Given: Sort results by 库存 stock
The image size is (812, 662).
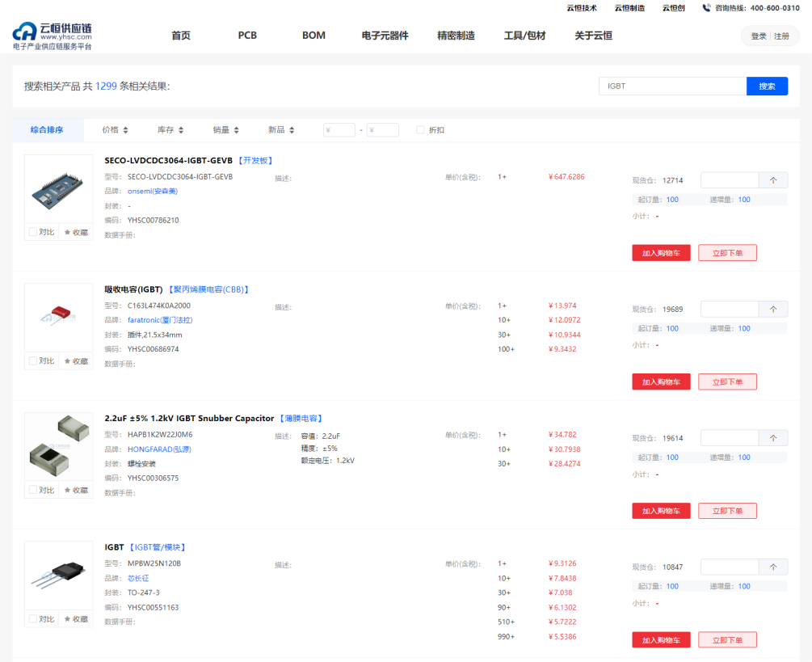Looking at the screenshot, I should [170, 130].
